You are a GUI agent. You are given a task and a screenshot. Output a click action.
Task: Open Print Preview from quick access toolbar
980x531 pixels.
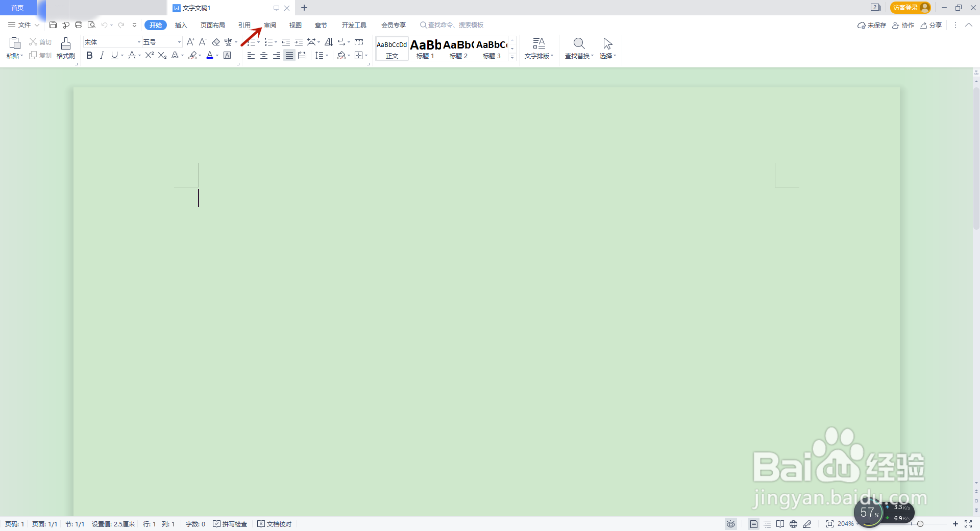pos(91,25)
